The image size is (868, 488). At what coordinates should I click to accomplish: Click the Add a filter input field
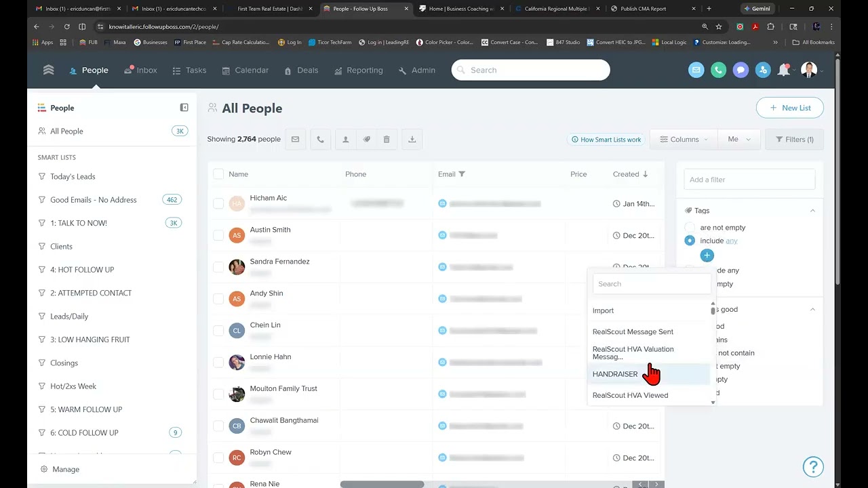(749, 180)
